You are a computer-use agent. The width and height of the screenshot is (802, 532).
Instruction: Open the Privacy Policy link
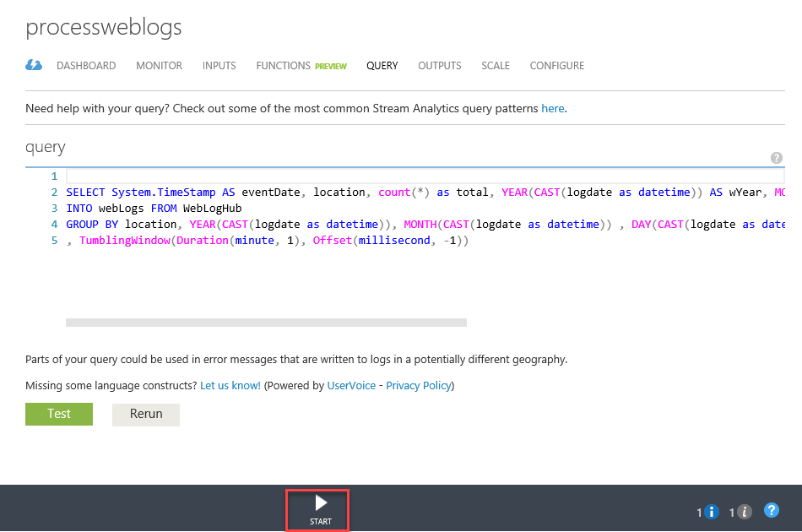click(419, 385)
